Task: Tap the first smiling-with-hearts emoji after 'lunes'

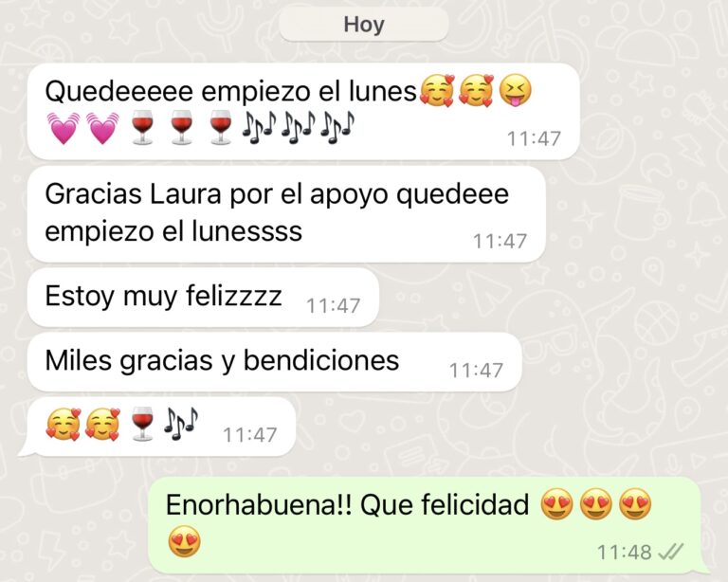Action: (x=436, y=90)
